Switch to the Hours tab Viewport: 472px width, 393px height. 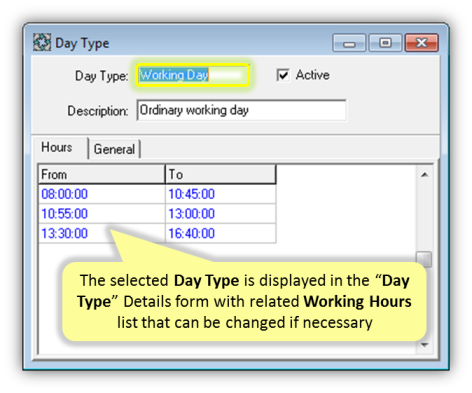point(61,147)
